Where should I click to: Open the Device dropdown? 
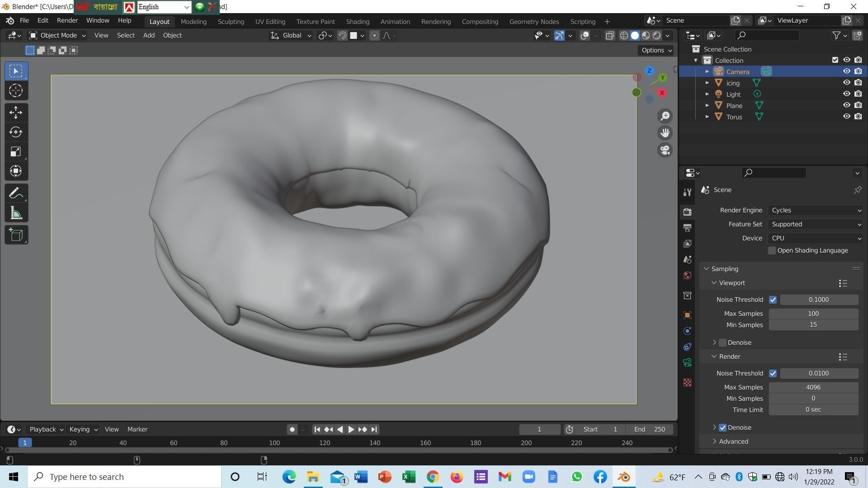tap(816, 238)
